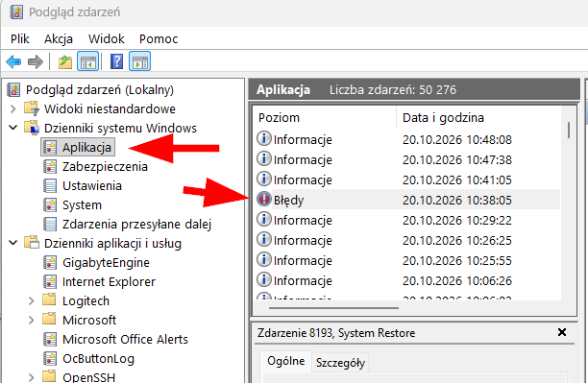Click the Ustawienia log icon
The image size is (588, 383).
tap(50, 186)
